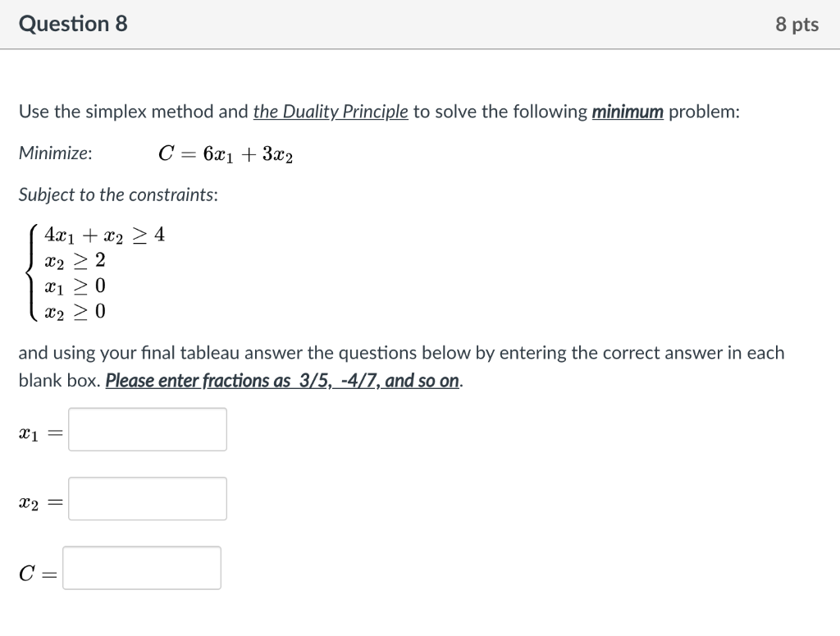840x636 pixels.
Task: Click the 'Question 8' heading
Action: coord(74,24)
